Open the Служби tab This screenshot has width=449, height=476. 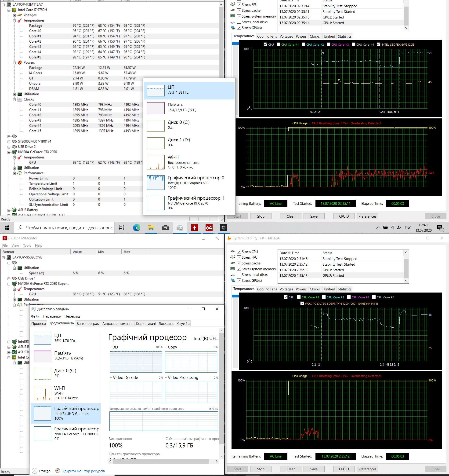point(183,324)
